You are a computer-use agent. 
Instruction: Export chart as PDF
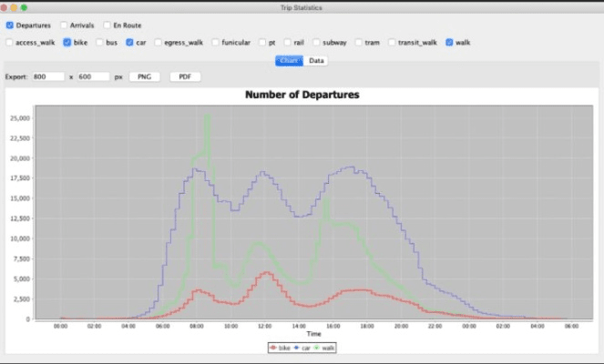click(x=185, y=77)
